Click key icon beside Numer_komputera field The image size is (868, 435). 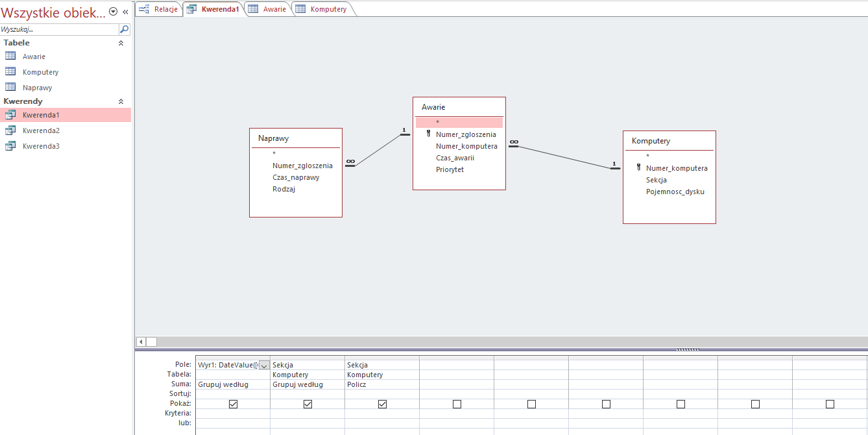pyautogui.click(x=638, y=168)
